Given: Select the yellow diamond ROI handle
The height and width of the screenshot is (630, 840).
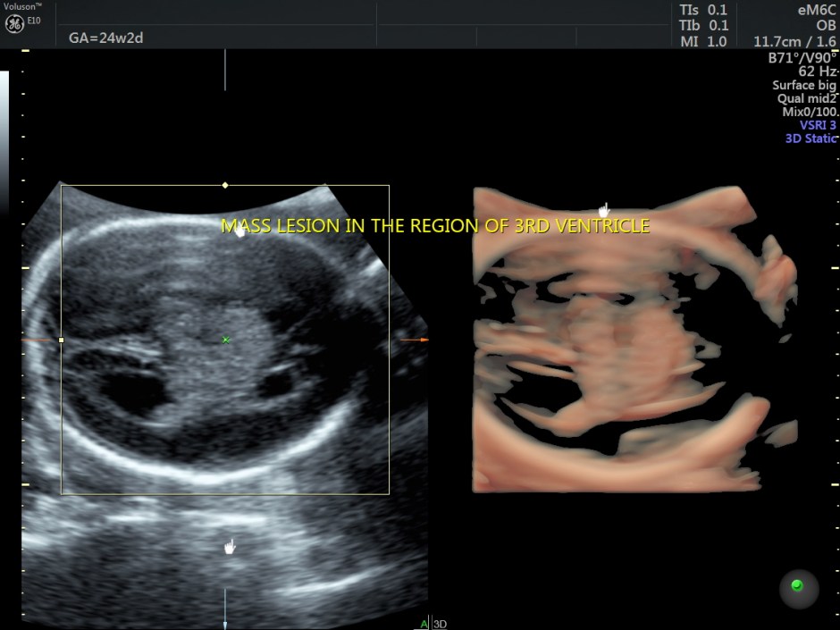Looking at the screenshot, I should pyautogui.click(x=225, y=185).
